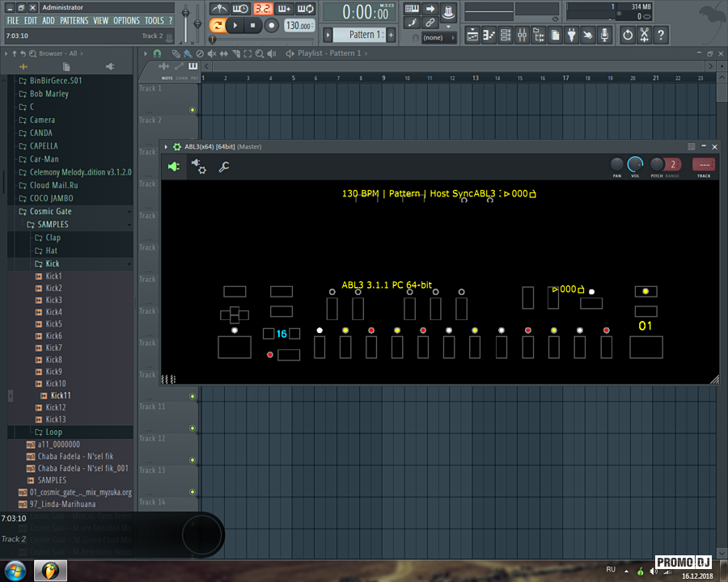This screenshot has width=728, height=582.
Task: Click the ABL3 VOL knob
Action: click(636, 165)
